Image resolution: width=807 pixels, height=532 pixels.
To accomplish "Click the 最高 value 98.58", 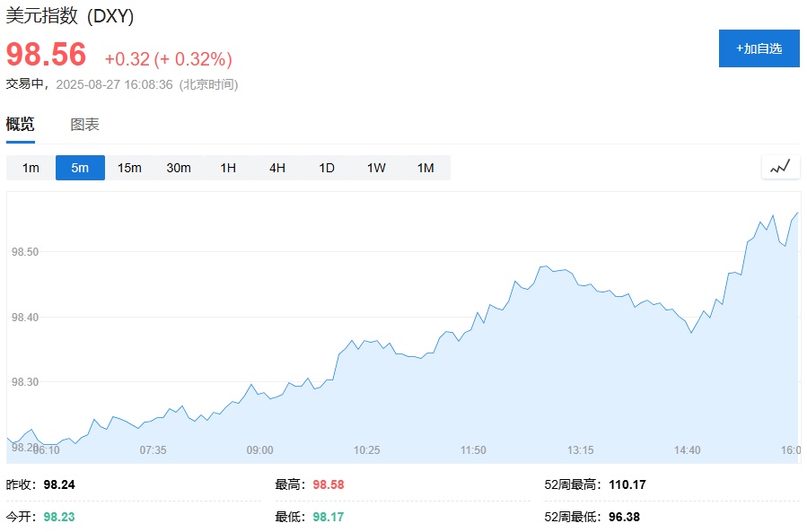I will pos(328,484).
